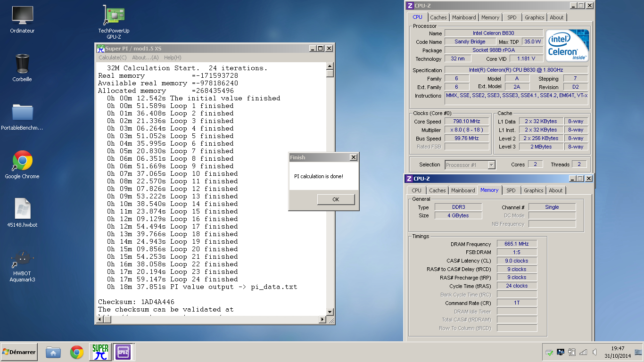Switch to Super PI via taskbar icon
Screen dimensions: 644x362
(100, 352)
